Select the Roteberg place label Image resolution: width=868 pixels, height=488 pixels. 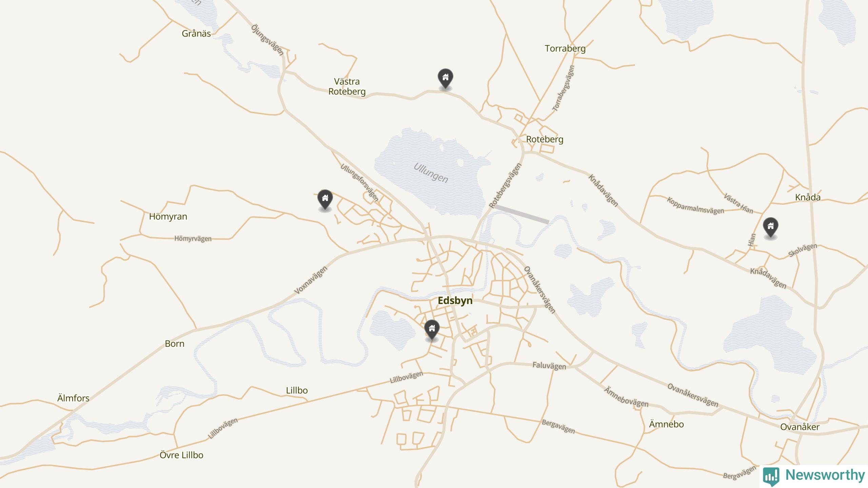pyautogui.click(x=545, y=139)
